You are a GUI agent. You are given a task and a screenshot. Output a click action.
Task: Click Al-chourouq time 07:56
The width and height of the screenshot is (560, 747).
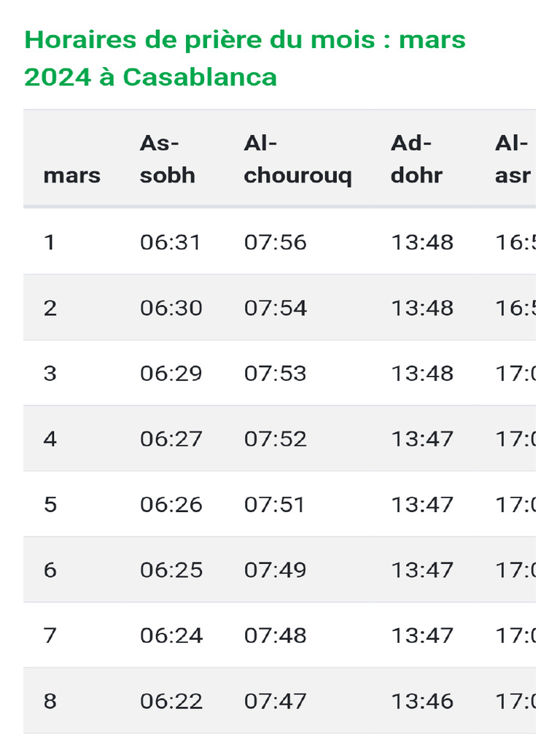point(275,242)
